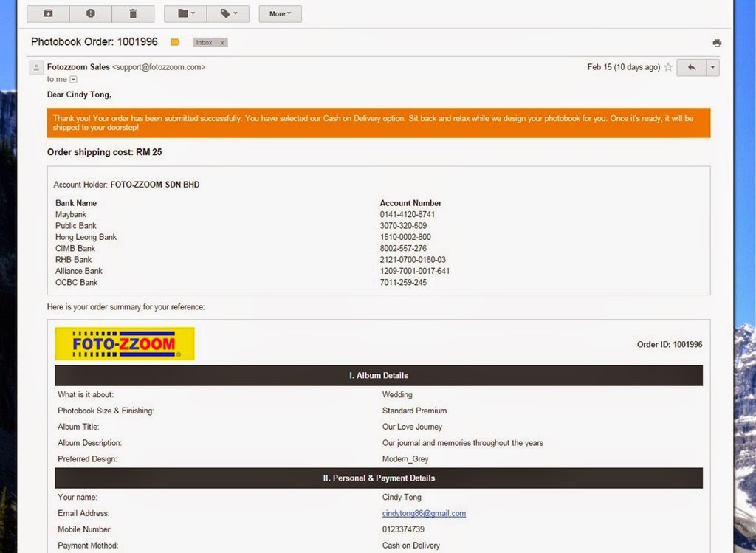The image size is (756, 553).
Task: Click RHB Bank account 2121-0700-0180-03
Action: 413,260
